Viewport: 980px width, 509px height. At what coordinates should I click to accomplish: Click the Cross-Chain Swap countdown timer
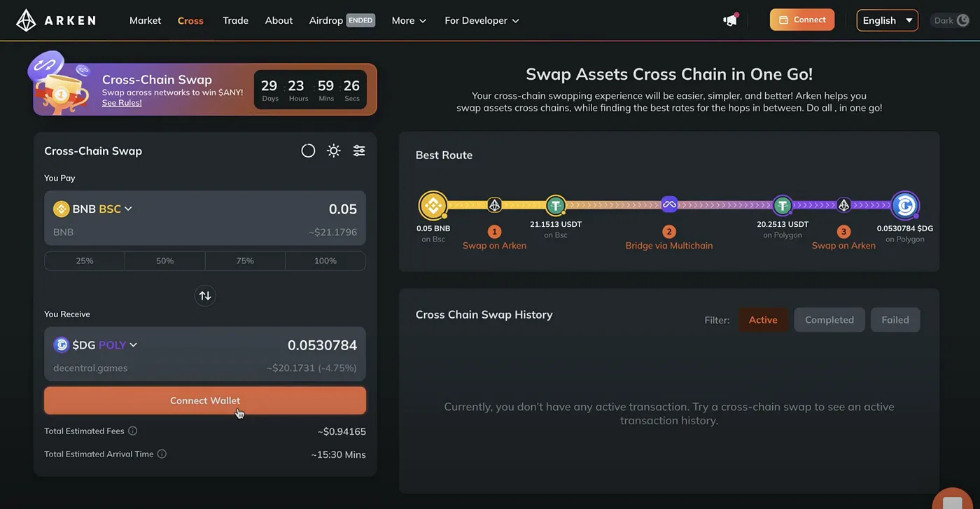click(310, 90)
